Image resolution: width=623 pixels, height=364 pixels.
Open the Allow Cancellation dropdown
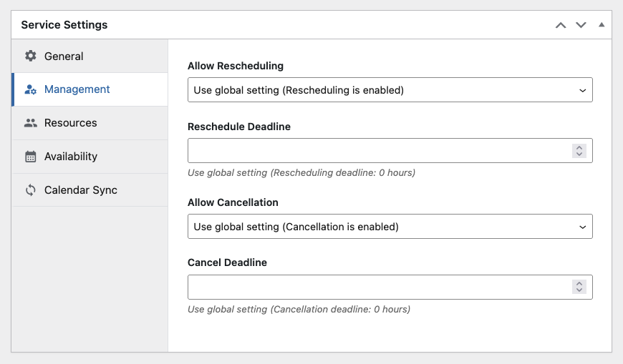(x=390, y=227)
